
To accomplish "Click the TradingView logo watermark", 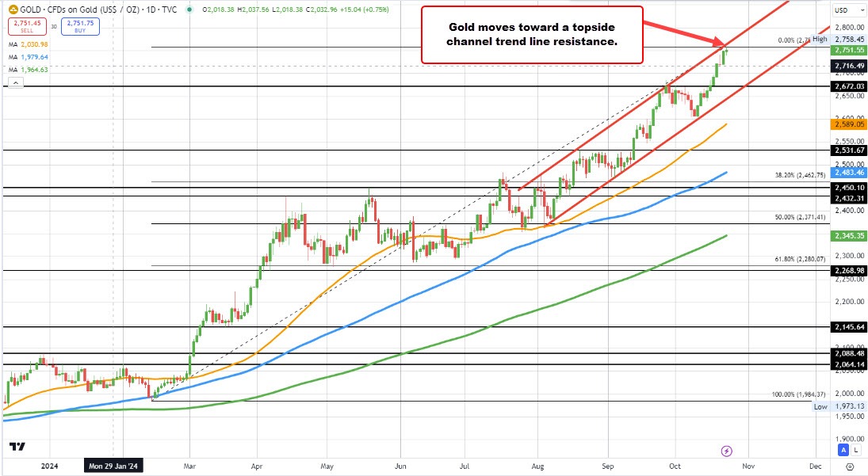I will tap(17, 447).
